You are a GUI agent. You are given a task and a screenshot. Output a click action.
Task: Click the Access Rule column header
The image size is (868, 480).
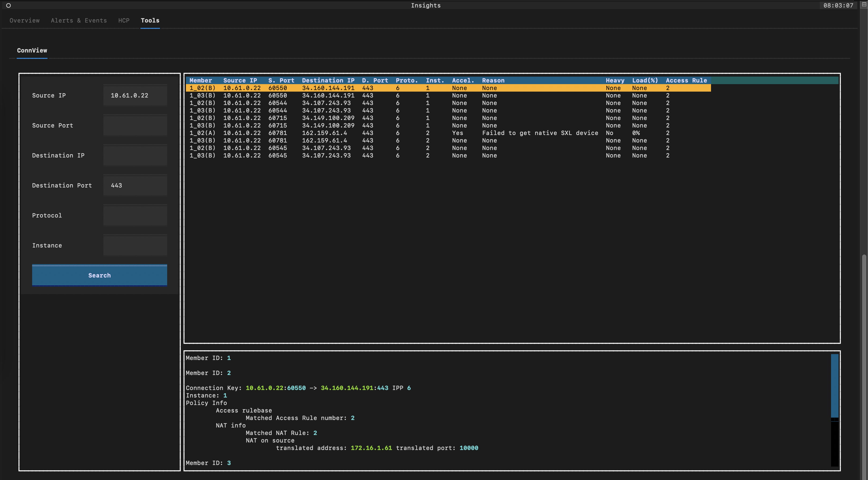[686, 81]
